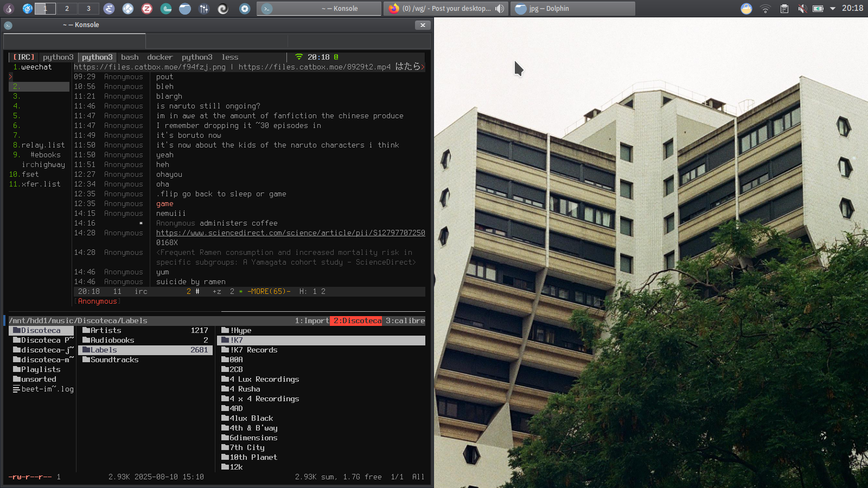Image resolution: width=868 pixels, height=488 pixels.
Task: Launch Emacs from the panel
Action: [109, 8]
